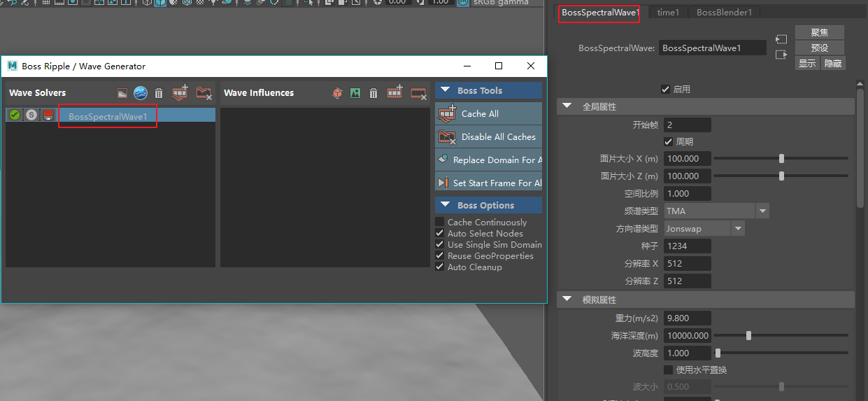Select BossSpectralWave1 in Wave Solvers list
This screenshot has width=868, height=401.
point(108,116)
